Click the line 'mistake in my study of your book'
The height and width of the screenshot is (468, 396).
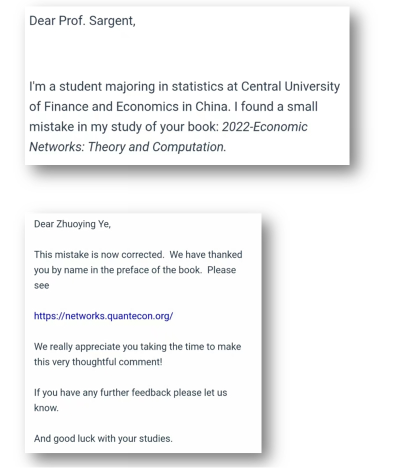coord(124,127)
